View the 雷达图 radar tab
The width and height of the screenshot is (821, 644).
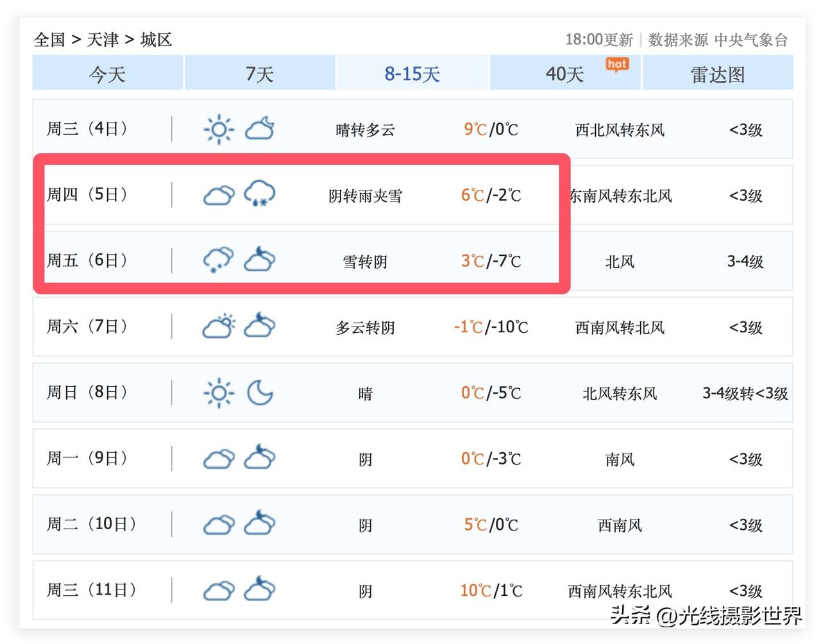pos(717,73)
